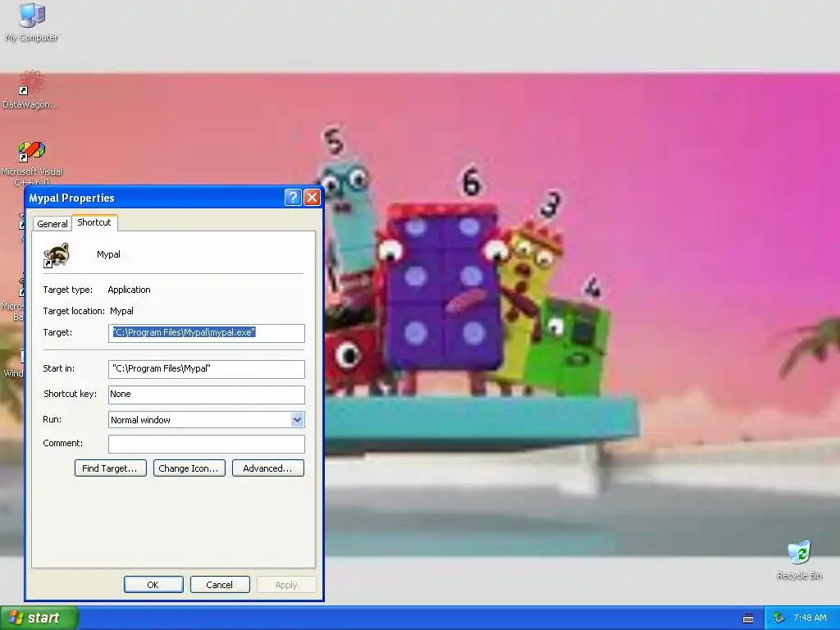Select the Shortcut tab
This screenshot has height=630, width=840.
point(94,222)
